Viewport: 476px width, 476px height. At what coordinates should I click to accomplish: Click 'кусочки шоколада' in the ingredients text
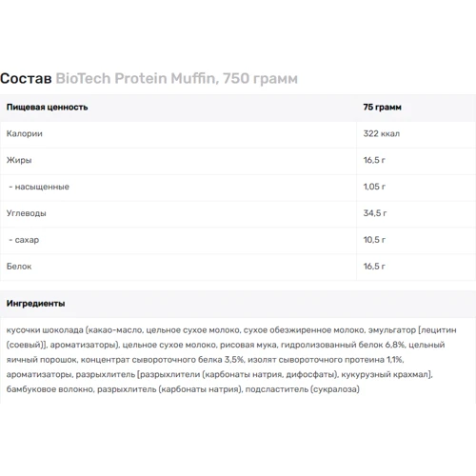(x=45, y=330)
